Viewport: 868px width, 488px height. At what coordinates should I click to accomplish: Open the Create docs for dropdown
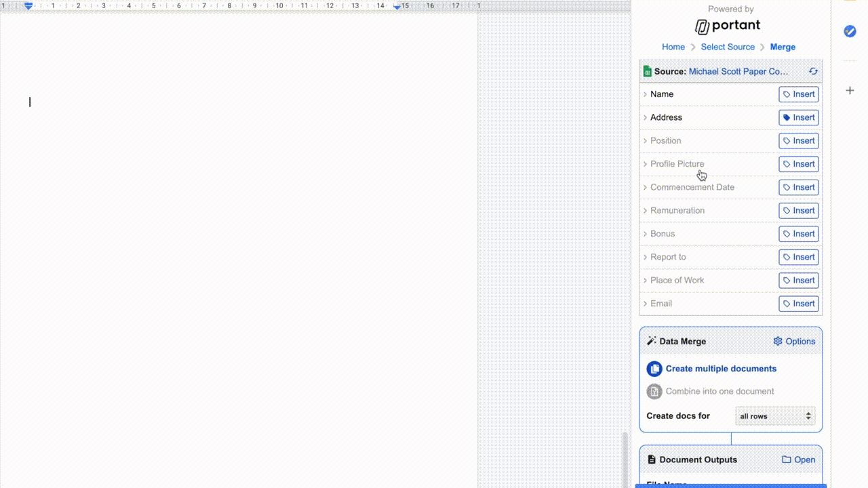775,416
